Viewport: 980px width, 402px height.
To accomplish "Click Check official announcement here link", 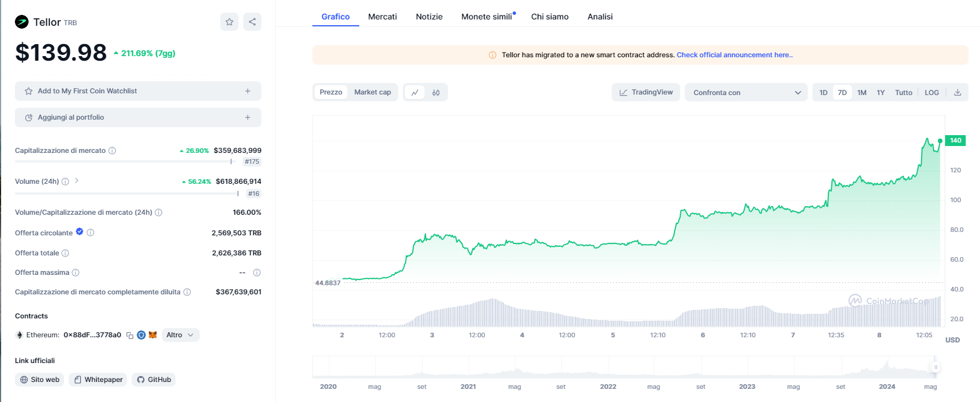I will [734, 55].
